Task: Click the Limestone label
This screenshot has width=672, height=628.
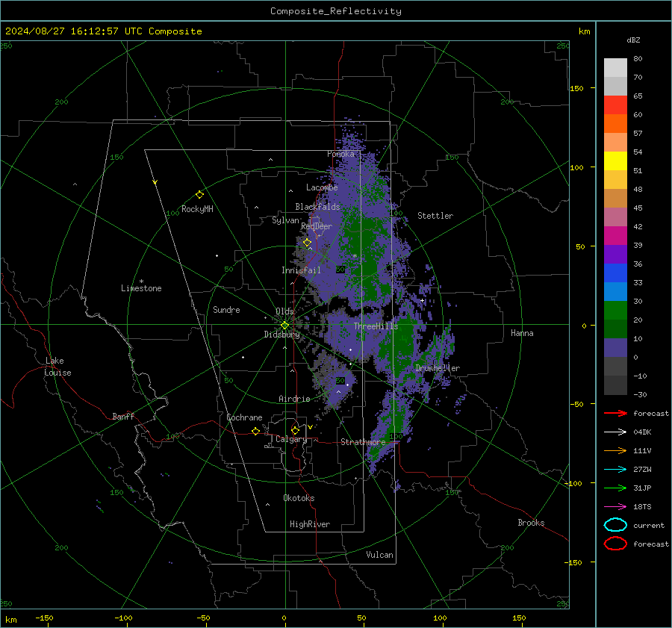Action: (141, 288)
